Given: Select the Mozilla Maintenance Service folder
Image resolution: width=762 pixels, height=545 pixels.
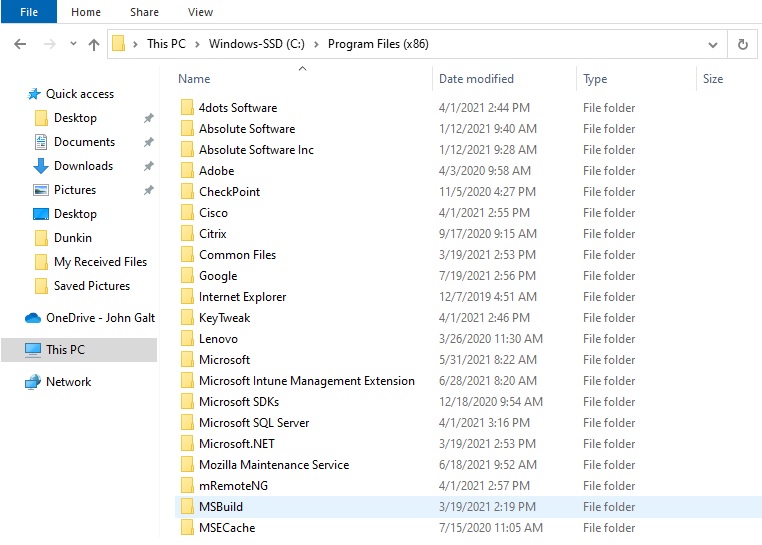Looking at the screenshot, I should 274,464.
